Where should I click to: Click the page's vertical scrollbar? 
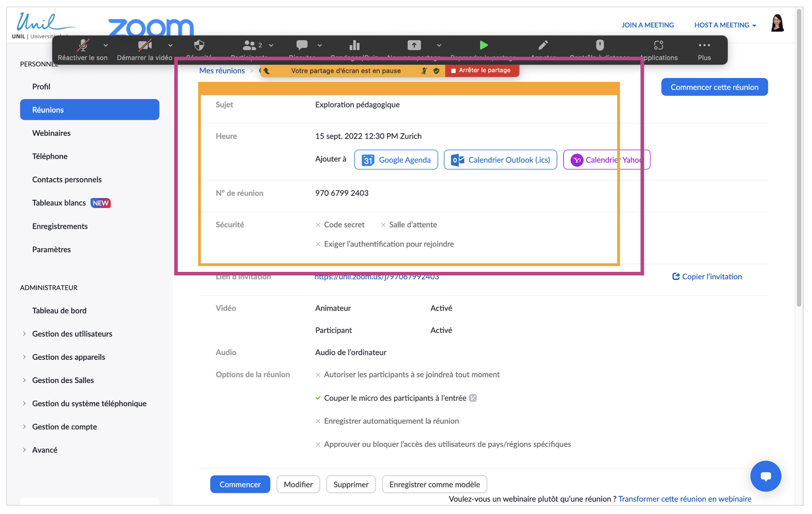coord(799,158)
